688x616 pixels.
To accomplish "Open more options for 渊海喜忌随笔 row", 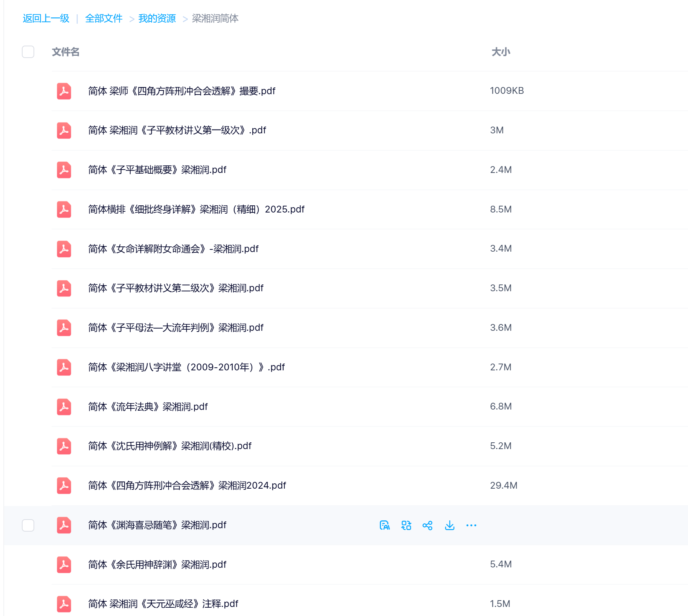I will point(471,525).
